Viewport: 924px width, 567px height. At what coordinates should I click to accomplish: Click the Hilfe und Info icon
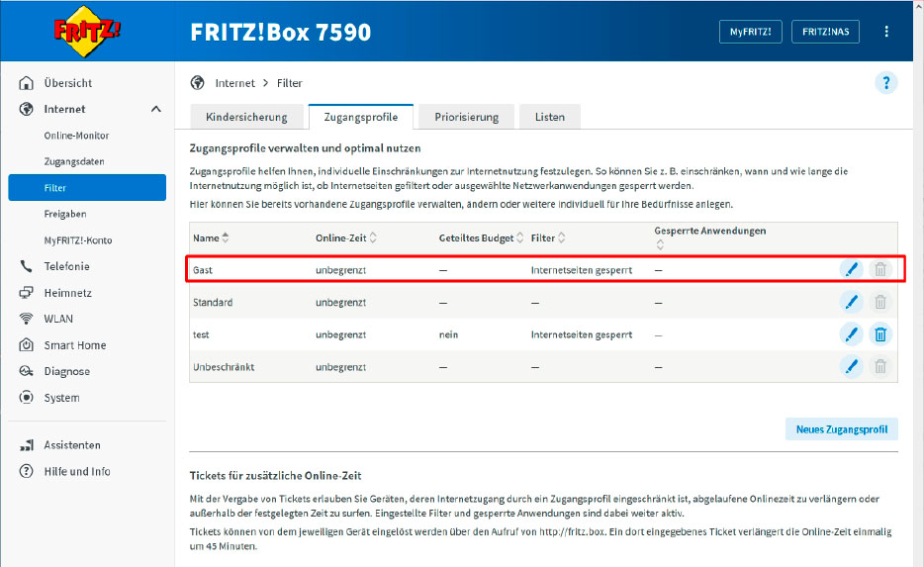(26, 472)
